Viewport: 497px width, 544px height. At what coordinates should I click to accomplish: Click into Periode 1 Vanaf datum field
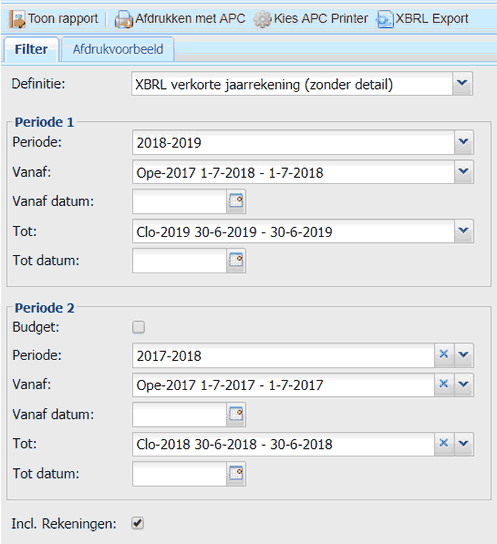click(x=180, y=202)
